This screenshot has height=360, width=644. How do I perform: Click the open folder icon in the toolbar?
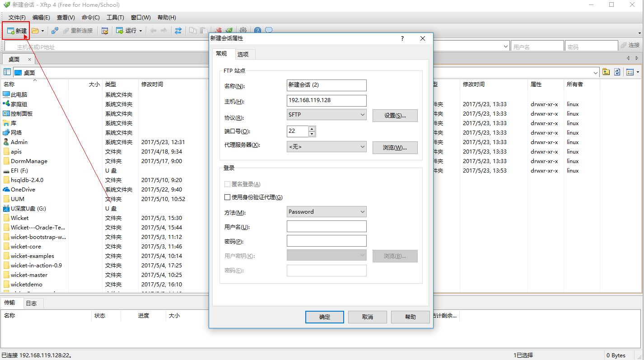pyautogui.click(x=35, y=31)
